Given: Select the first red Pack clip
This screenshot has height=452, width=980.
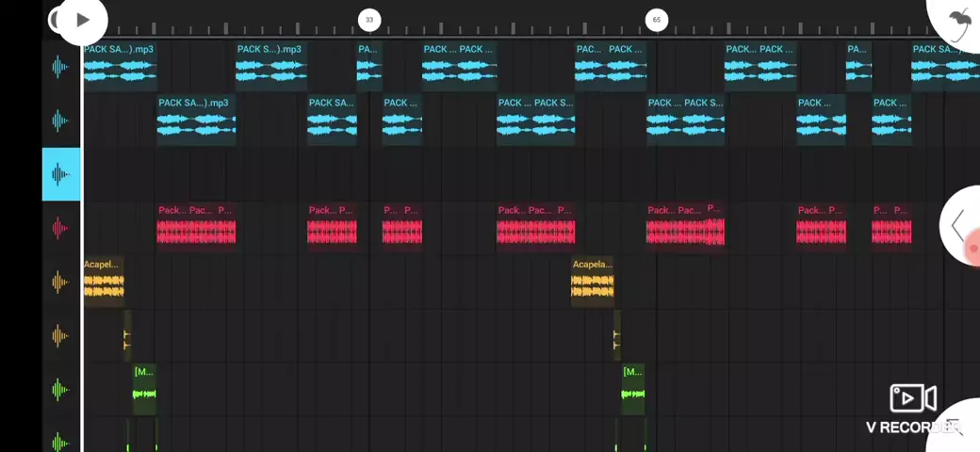Looking at the screenshot, I should [196, 226].
